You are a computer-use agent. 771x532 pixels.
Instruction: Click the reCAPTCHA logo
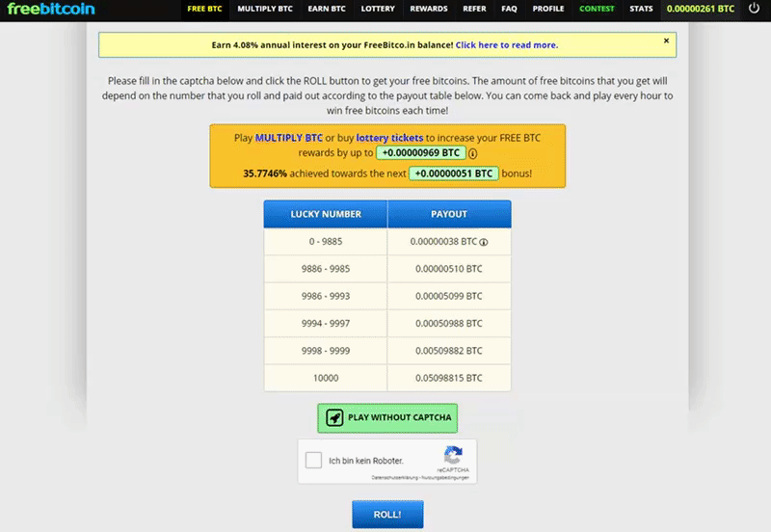coord(453,455)
